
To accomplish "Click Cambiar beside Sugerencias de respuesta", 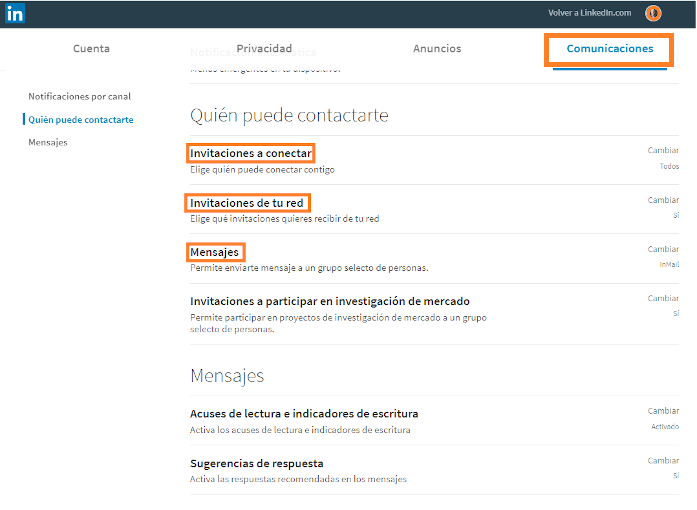I will pos(663,460).
